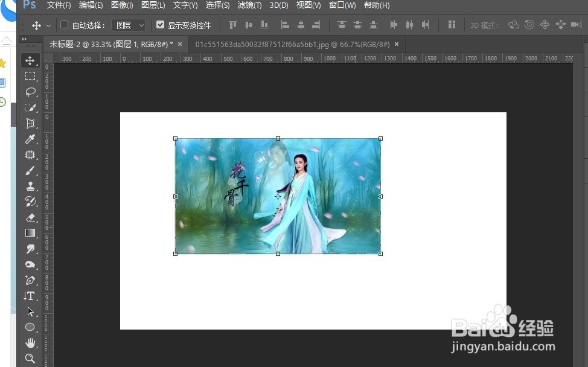The image size is (588, 367).
Task: Select the Move tool in the toolbox
Action: (x=30, y=60)
